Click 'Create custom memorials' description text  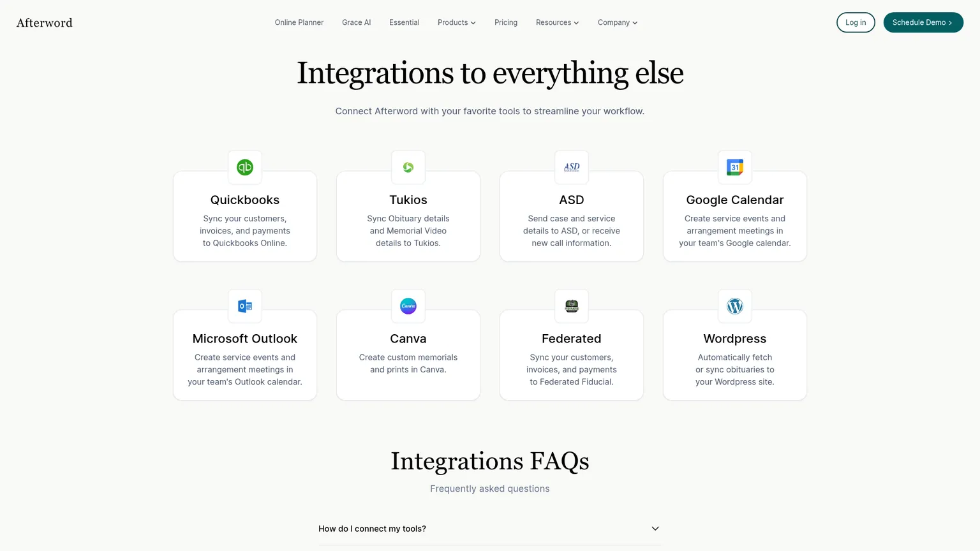click(408, 357)
